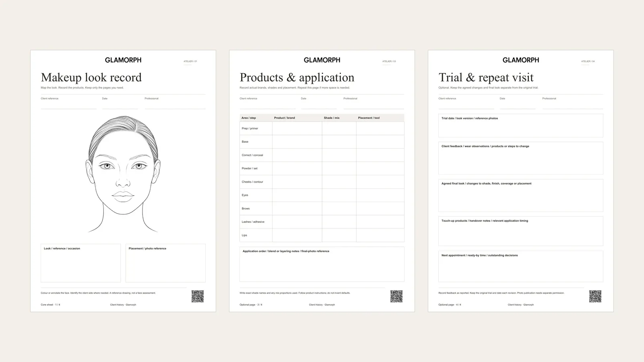Click the 'Placement / photo reference' box
The height and width of the screenshot is (362, 644).
165,263
